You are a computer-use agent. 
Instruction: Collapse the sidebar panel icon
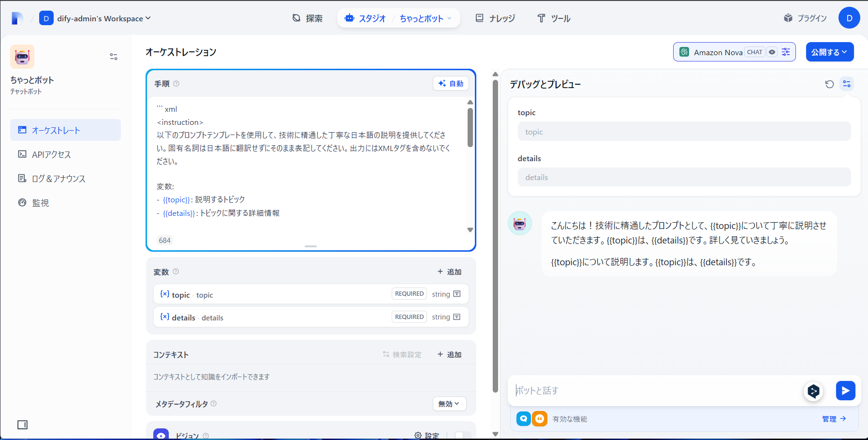point(22,425)
